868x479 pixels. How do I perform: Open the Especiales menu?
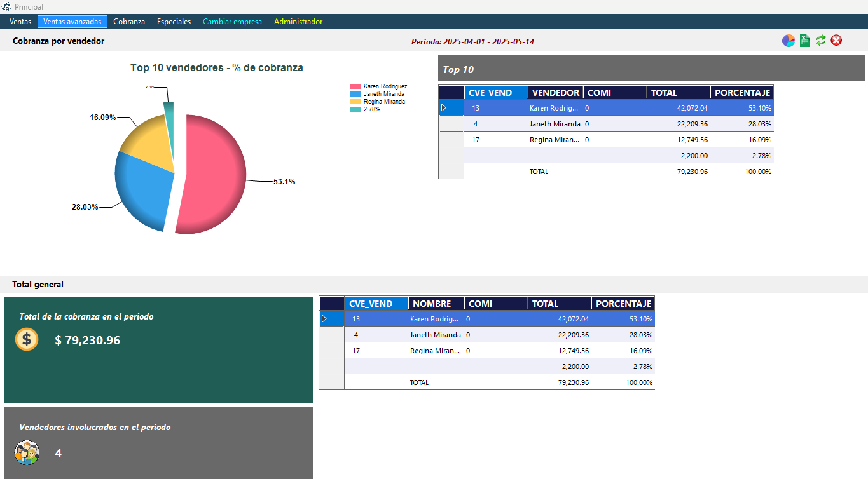coord(174,22)
